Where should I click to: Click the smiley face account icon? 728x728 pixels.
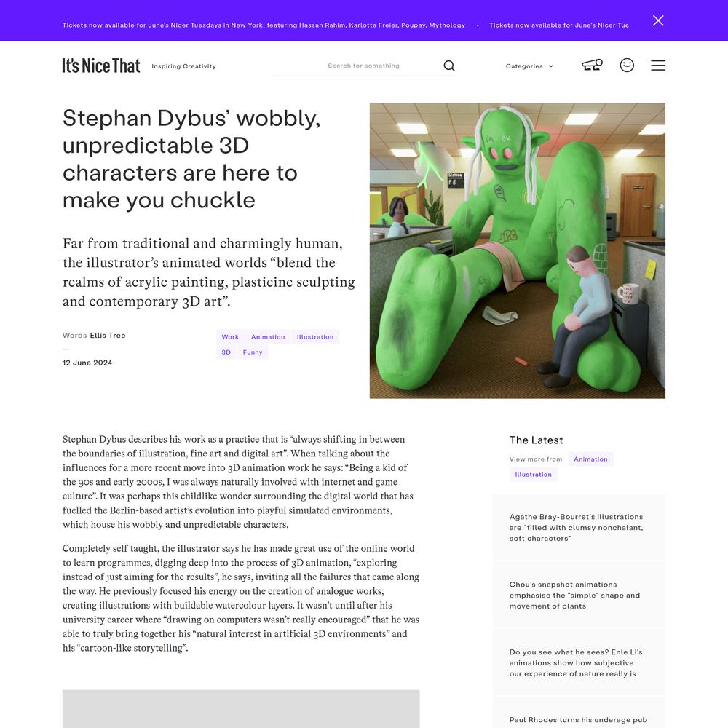(627, 66)
